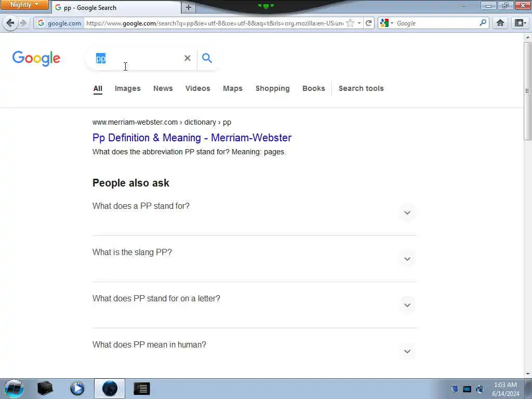
Task: Click the magnifier in browser search box
Action: 483,23
